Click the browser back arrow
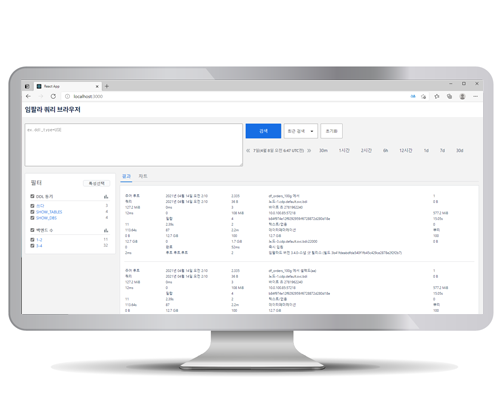This screenshot has width=500, height=400. (28, 96)
